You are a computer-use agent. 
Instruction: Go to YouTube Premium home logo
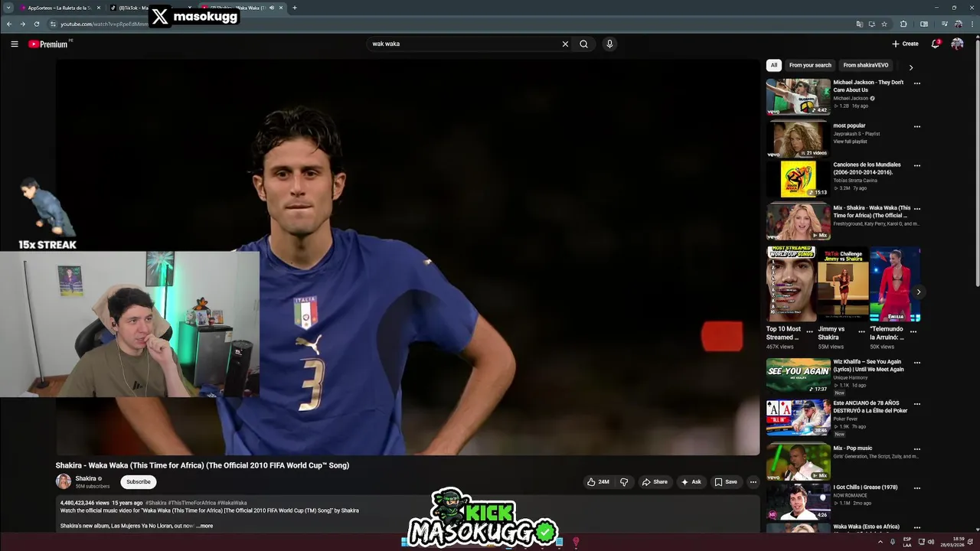(49, 44)
